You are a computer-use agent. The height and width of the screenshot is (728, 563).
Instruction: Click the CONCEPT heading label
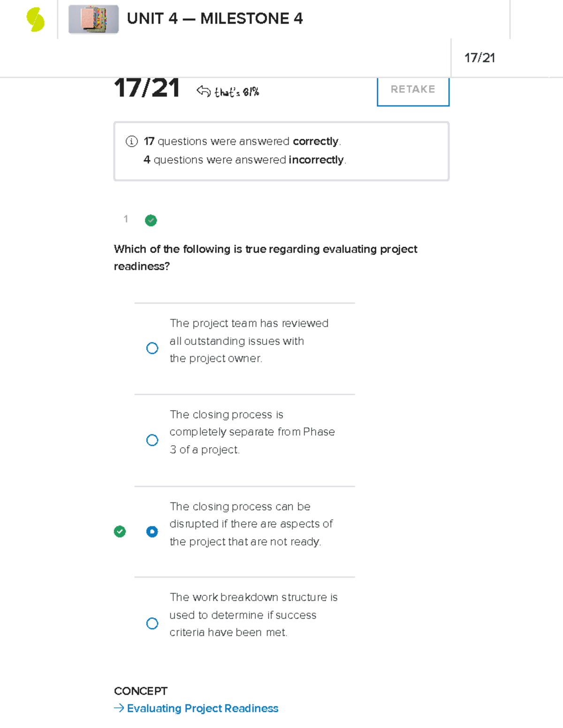140,691
